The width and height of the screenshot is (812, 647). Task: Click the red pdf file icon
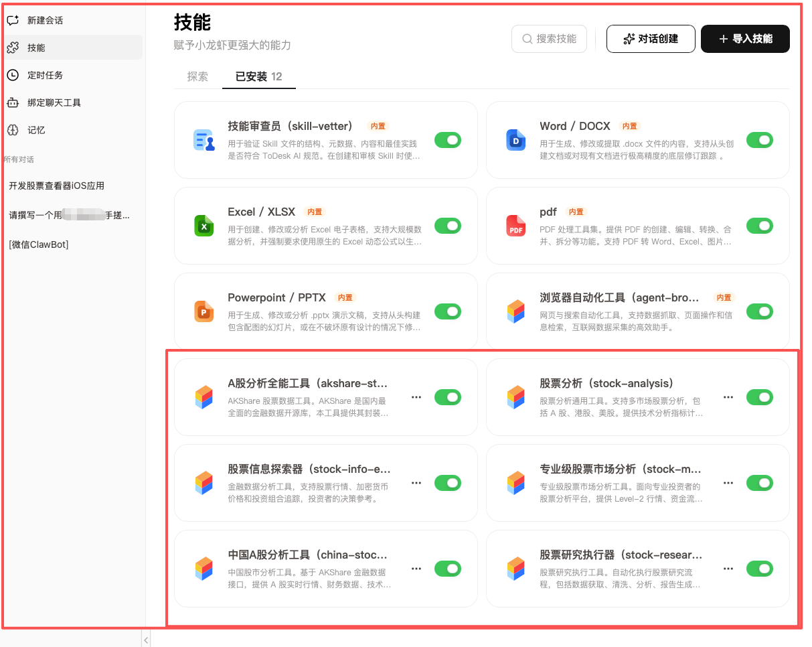pyautogui.click(x=516, y=226)
